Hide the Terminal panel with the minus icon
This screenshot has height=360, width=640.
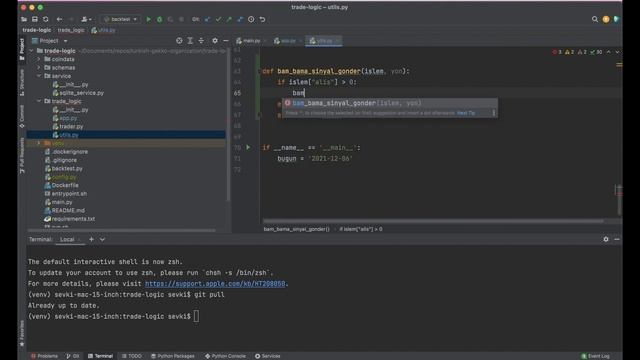(x=617, y=239)
